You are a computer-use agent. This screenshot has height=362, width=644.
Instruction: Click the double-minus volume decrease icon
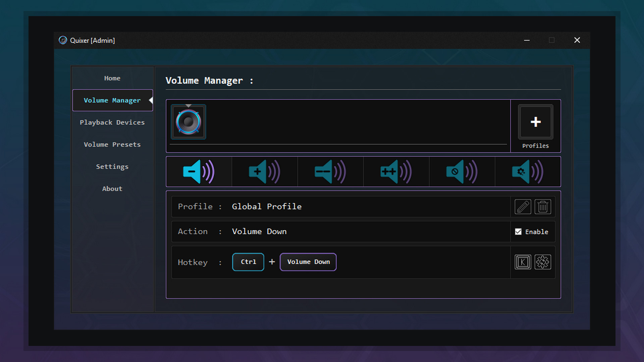pyautogui.click(x=330, y=171)
